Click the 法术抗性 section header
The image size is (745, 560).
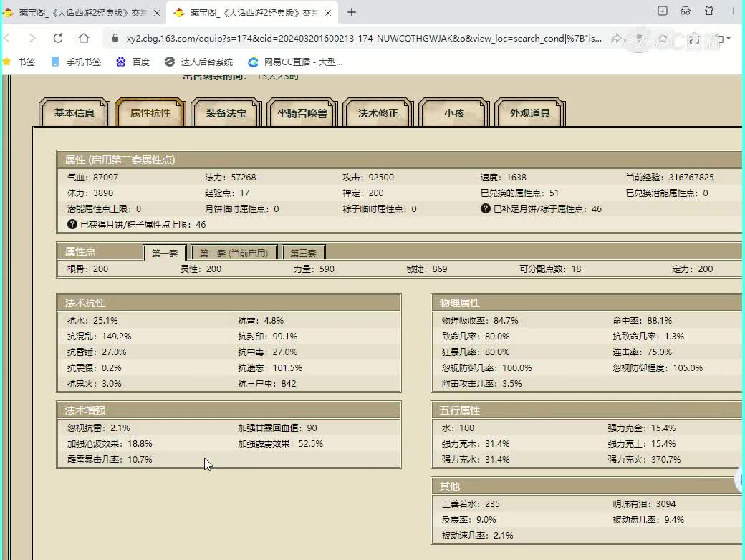229,303
